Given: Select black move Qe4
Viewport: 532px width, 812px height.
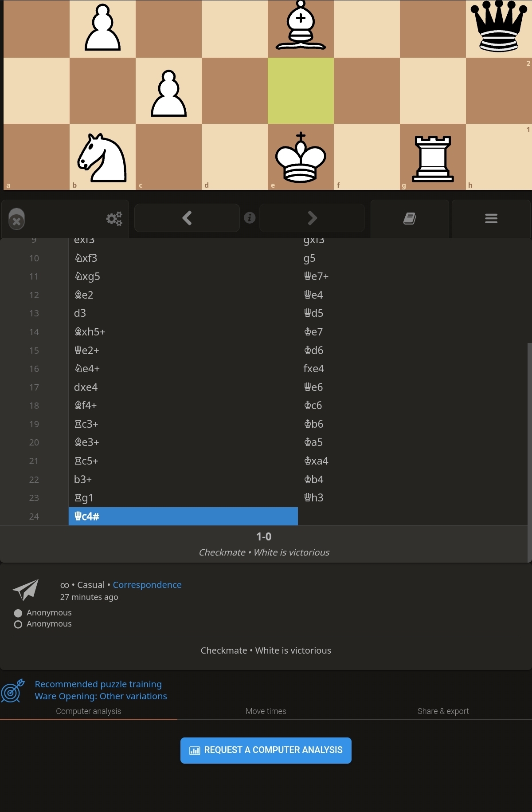Looking at the screenshot, I should (x=412, y=295).
